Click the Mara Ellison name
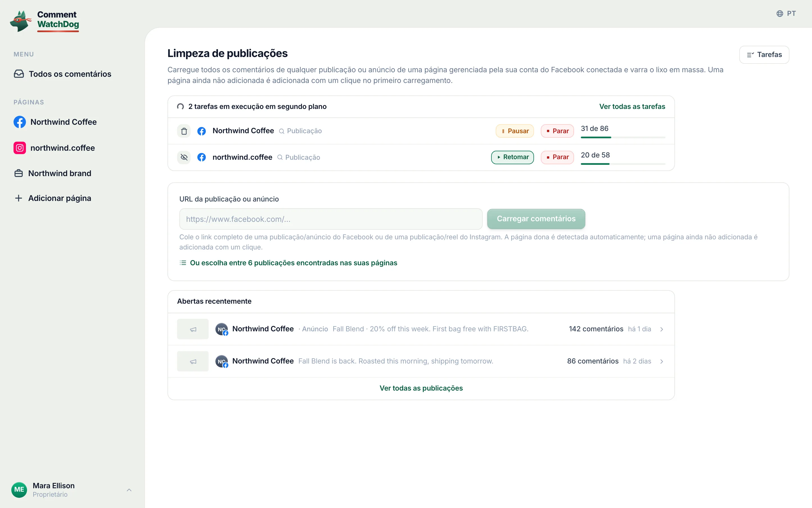The image size is (812, 508). pos(54,486)
